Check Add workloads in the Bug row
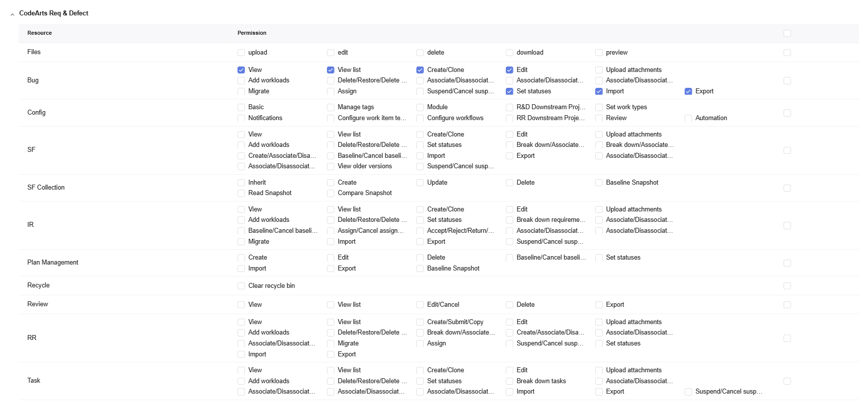Screen dimensions: 868x407 pos(241,80)
